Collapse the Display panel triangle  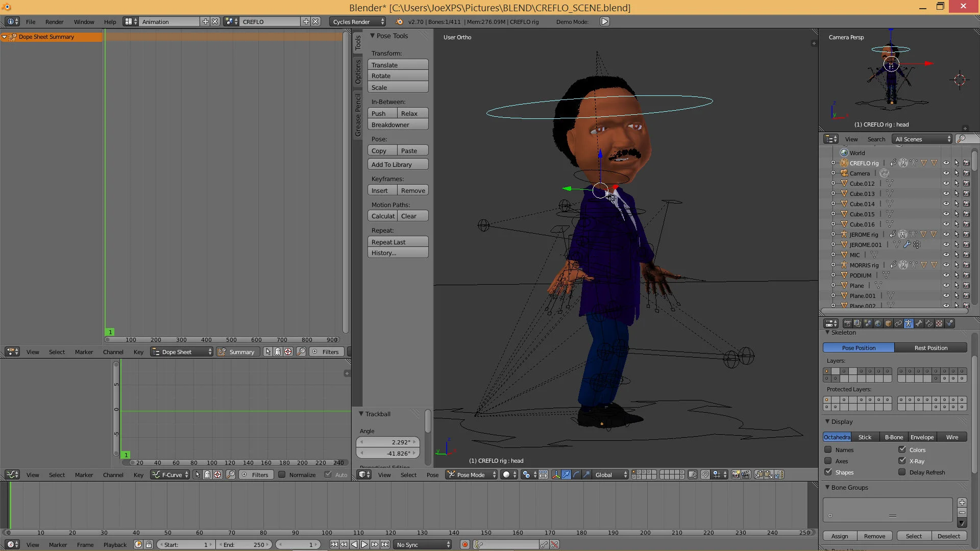coord(827,422)
